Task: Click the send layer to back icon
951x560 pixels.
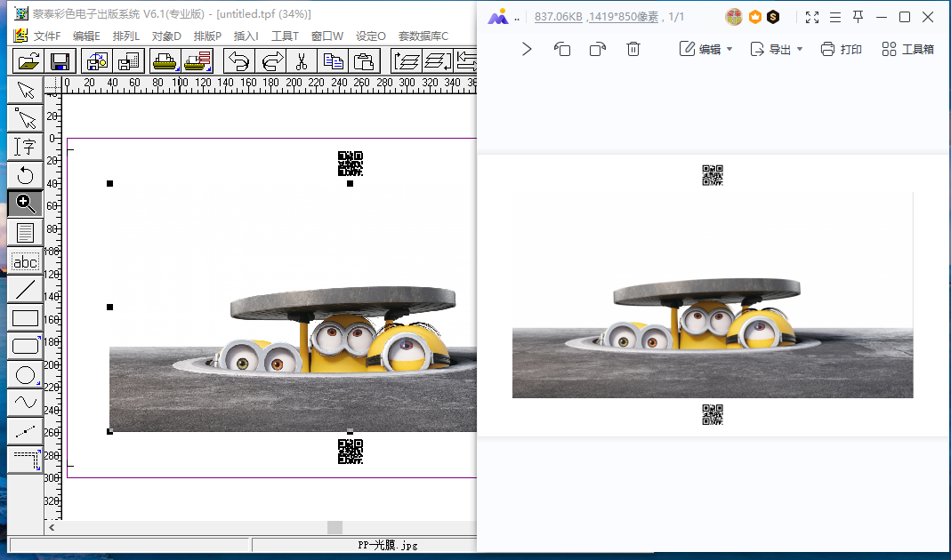Action: coord(438,60)
